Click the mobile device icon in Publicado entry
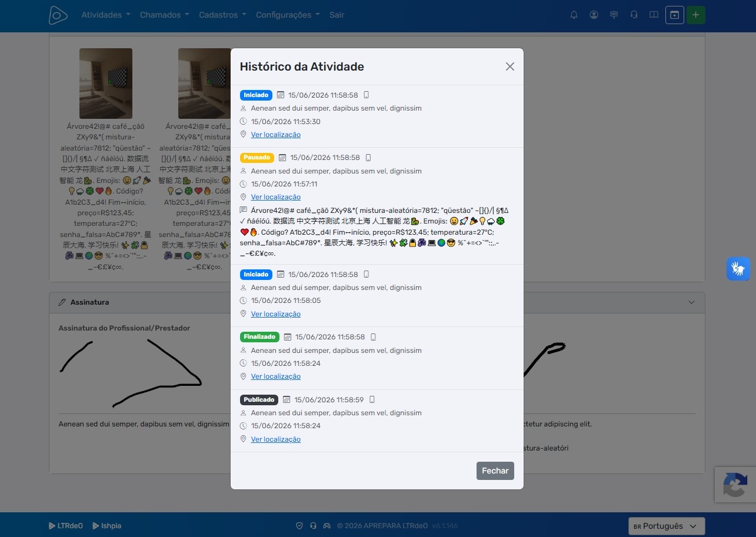Viewport: 756px width, 537px height. coord(372,399)
